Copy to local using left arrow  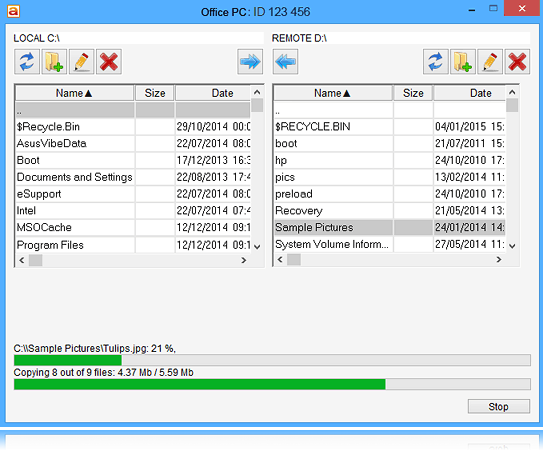(285, 62)
